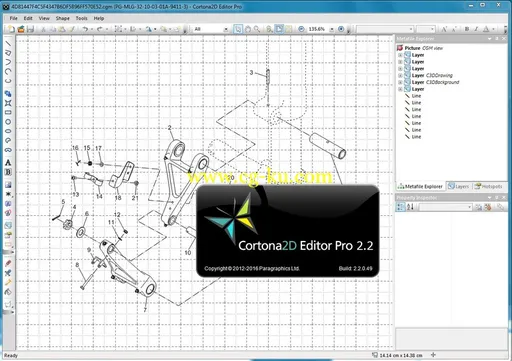Toggle grid display button in toolbar
512x361 pixels.
[x=289, y=29]
